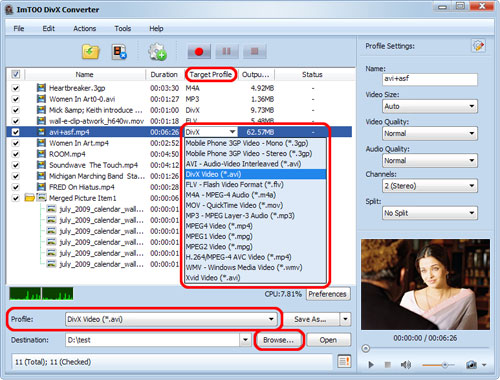The height and width of the screenshot is (380, 500).
Task: Uncheck Women In Art.mp4
Action: click(16, 143)
